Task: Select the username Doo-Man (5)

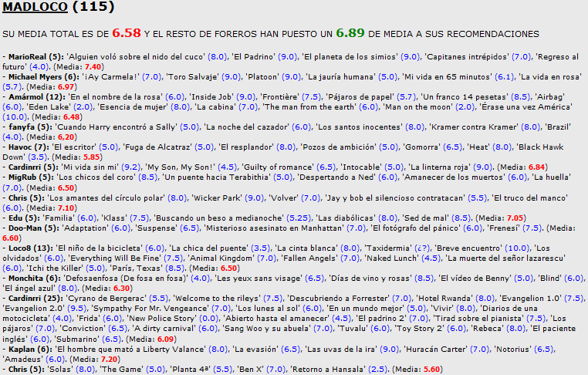Action: point(34,228)
